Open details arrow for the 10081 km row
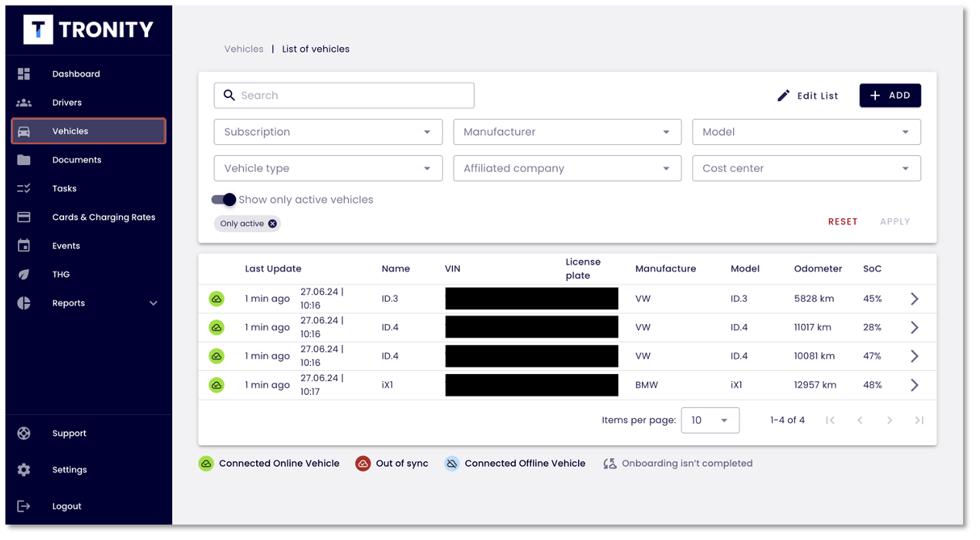 (914, 356)
